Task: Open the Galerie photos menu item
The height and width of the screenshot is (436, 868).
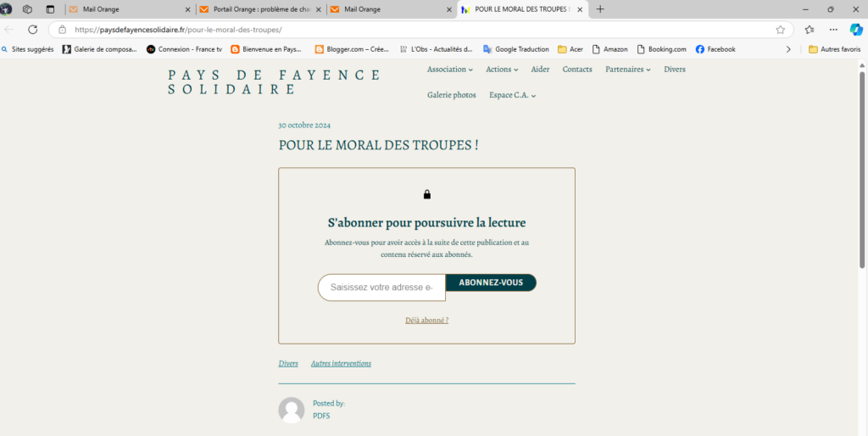Action: tap(451, 95)
